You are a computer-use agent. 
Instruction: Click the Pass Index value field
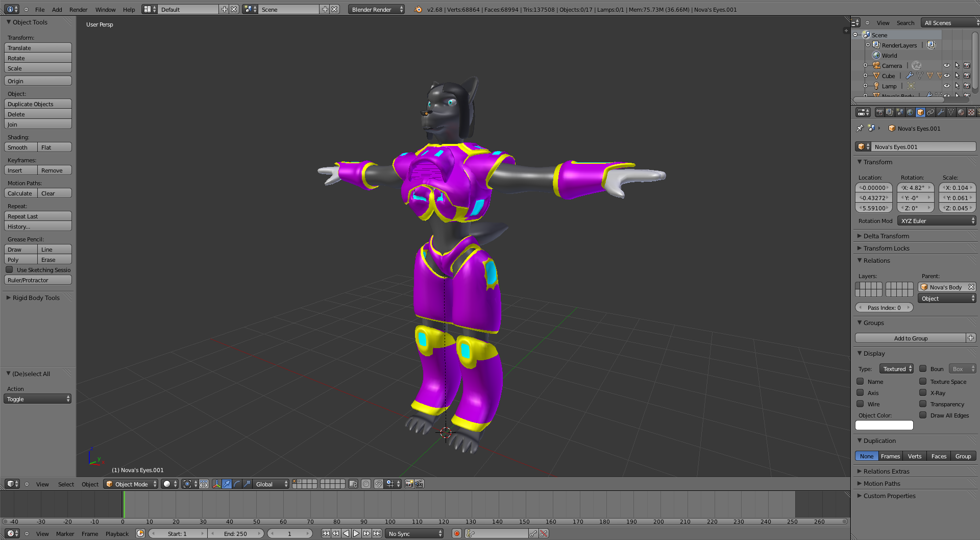884,307
